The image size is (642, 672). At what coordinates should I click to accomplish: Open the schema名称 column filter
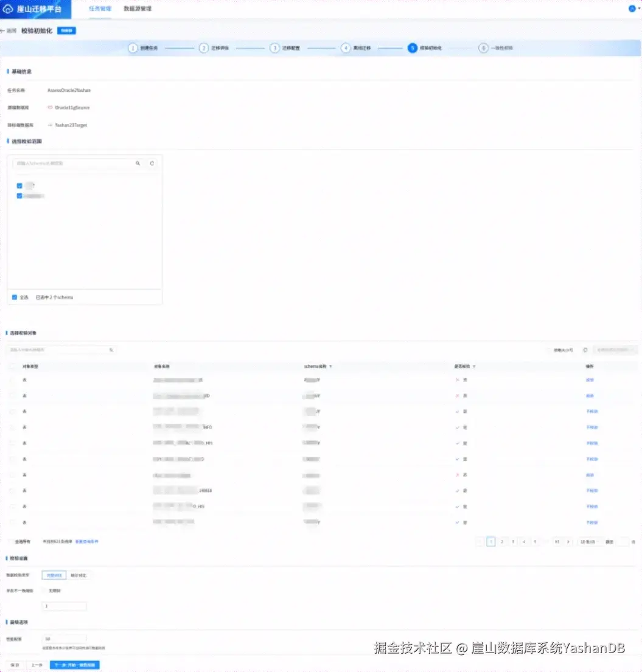(330, 367)
